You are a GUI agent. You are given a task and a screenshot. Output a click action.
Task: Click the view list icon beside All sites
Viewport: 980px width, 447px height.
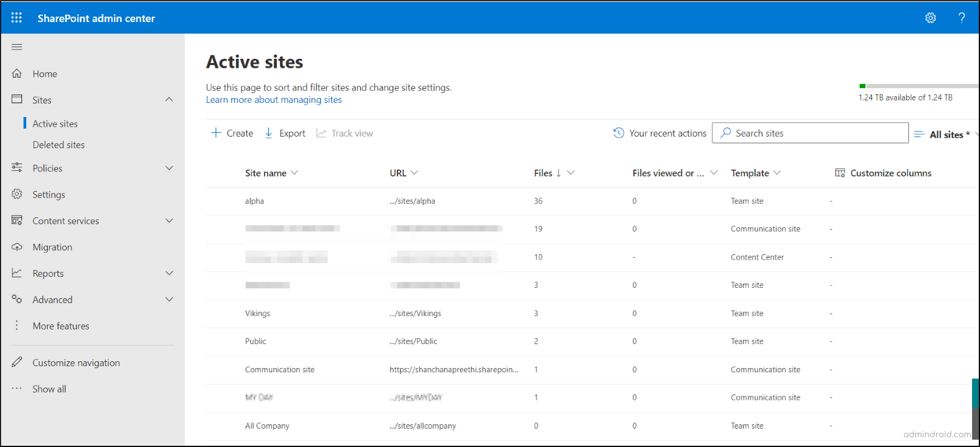point(919,134)
